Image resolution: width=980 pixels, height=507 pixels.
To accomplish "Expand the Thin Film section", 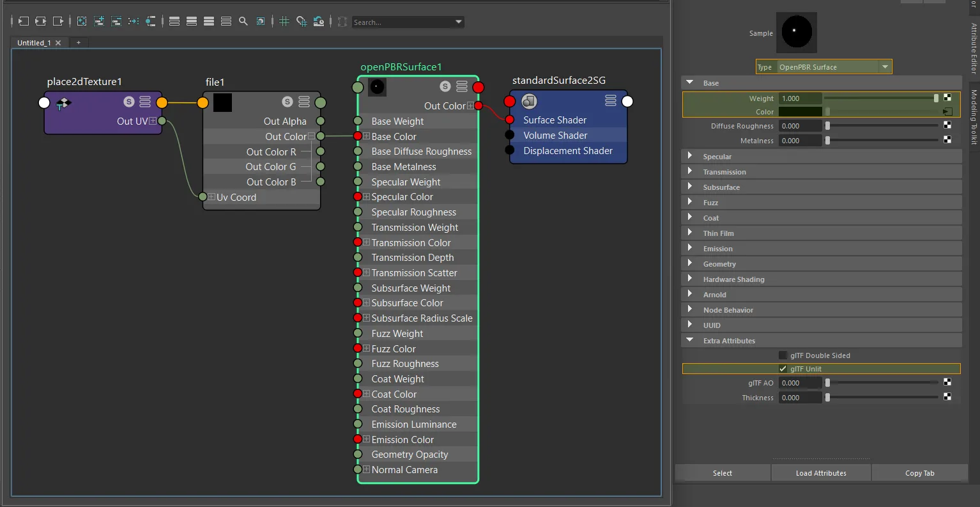I will click(690, 233).
